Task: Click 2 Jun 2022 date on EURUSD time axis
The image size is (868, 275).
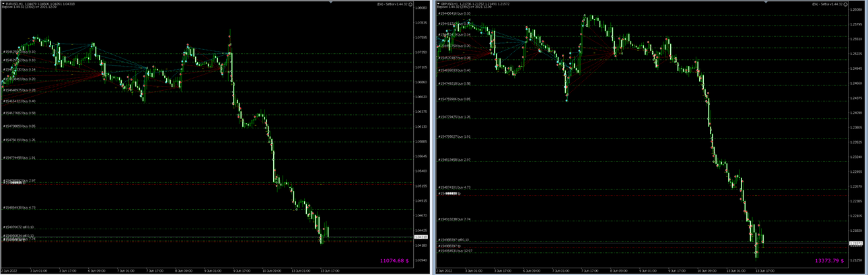Action: [x=9, y=271]
